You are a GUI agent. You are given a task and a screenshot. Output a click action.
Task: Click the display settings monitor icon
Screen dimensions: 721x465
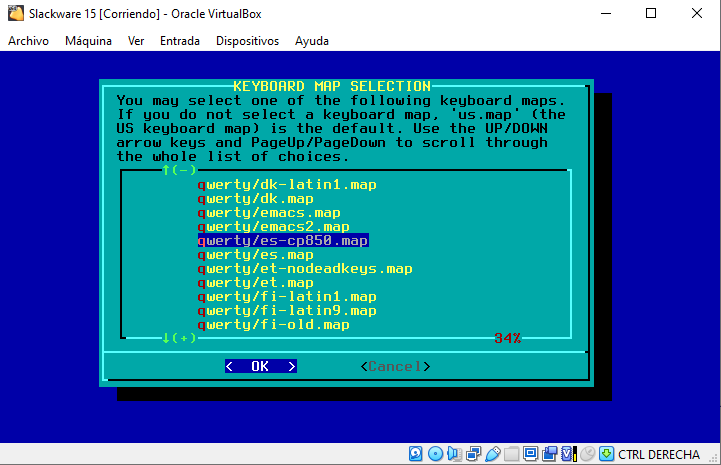(531, 454)
